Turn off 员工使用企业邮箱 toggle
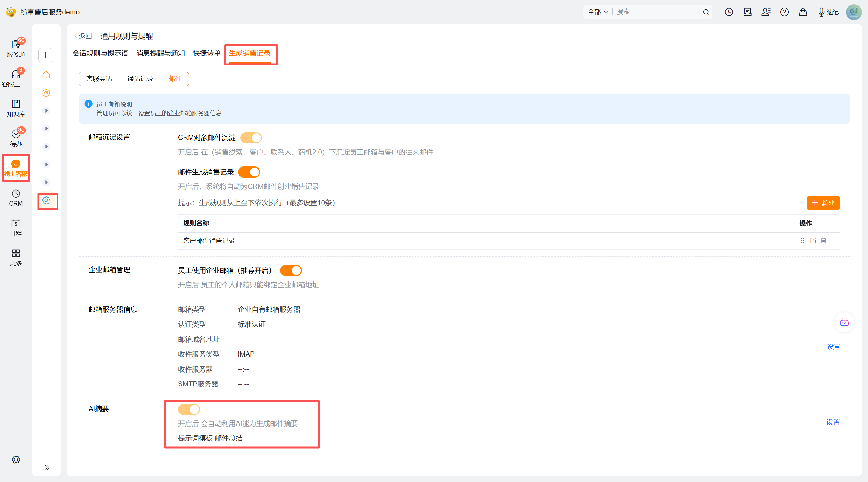Screen dimensions: 868x482 tap(291, 271)
